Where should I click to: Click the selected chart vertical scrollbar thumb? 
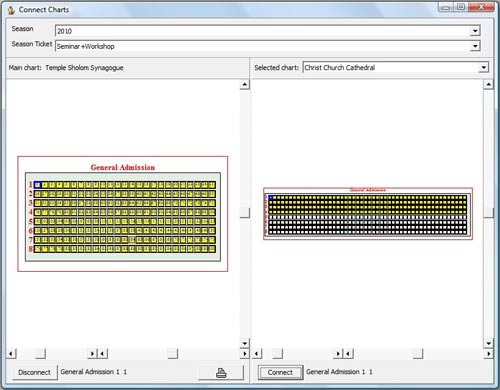pyautogui.click(x=488, y=212)
